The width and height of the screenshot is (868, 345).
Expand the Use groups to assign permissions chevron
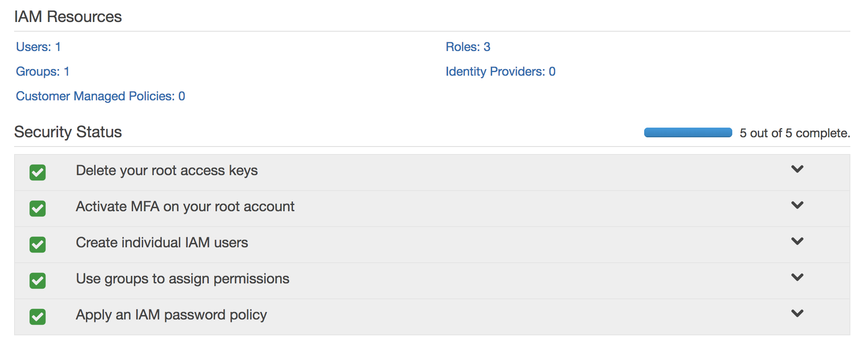797,277
